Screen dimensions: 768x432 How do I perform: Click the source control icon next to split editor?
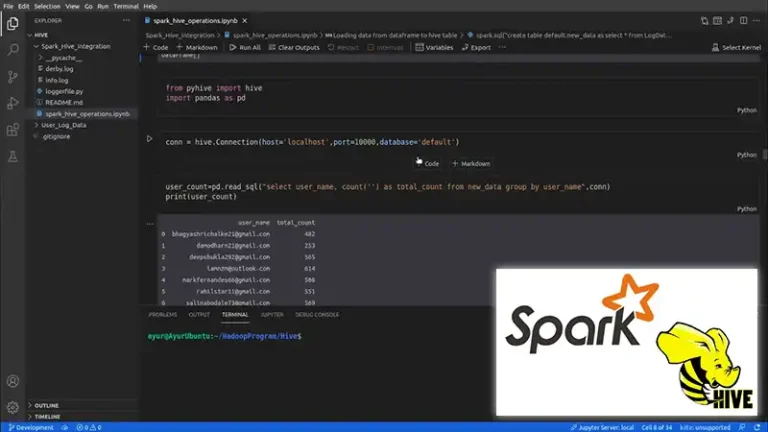tap(730, 21)
